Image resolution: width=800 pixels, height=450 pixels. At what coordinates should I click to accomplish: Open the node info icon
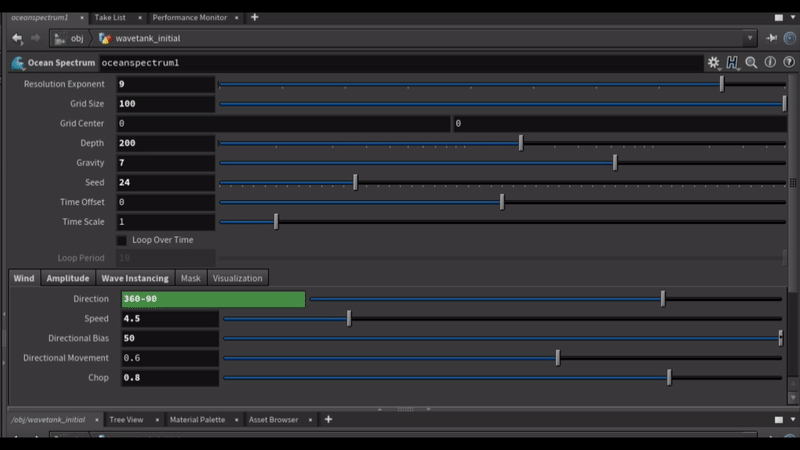tap(770, 63)
